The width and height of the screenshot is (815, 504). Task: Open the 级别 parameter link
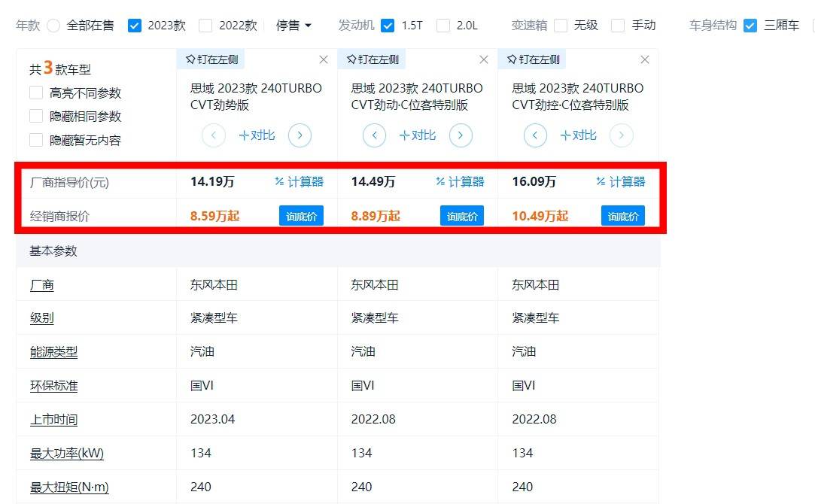tap(42, 318)
